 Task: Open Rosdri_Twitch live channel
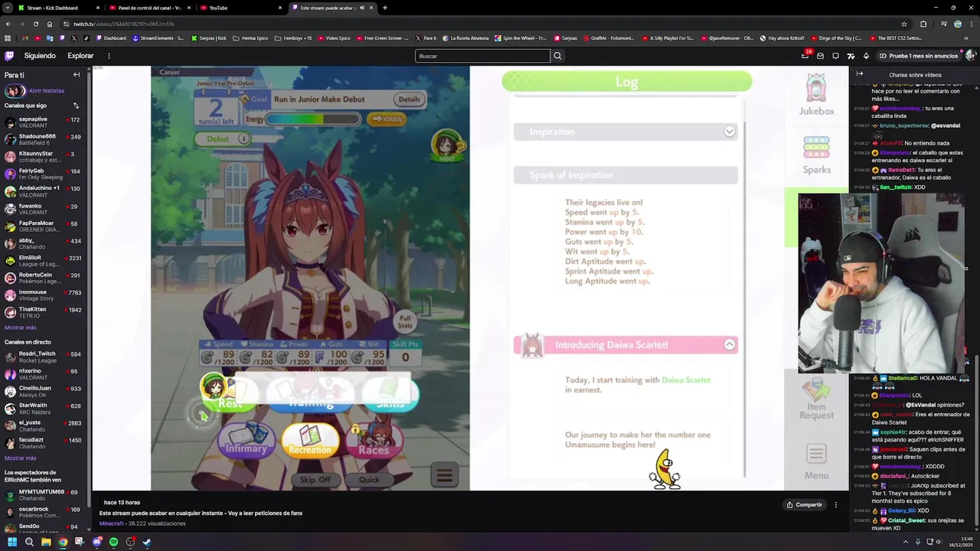tap(43, 357)
